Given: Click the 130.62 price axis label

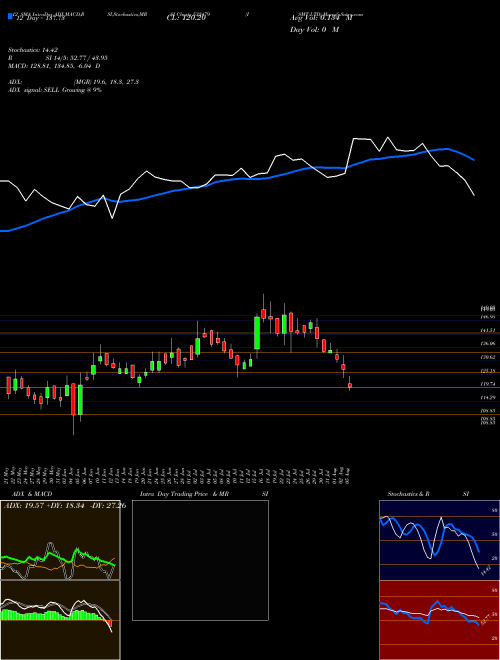Looking at the screenshot, I should click(x=488, y=357).
